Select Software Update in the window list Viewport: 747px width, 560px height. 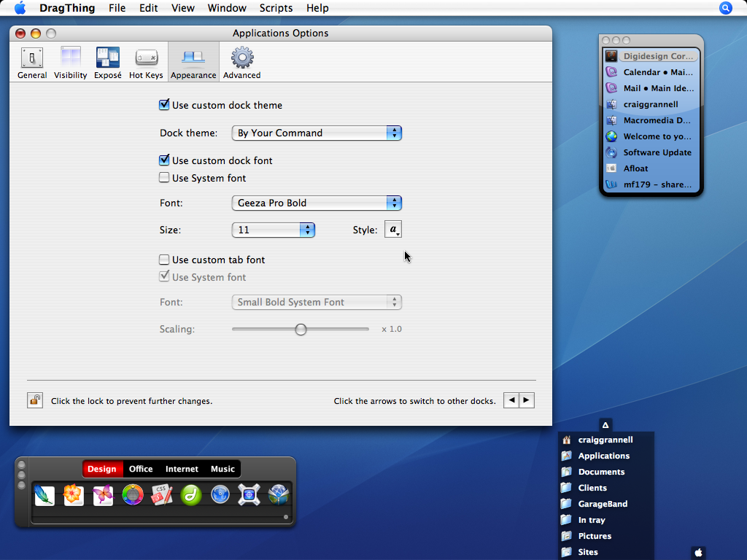(651, 152)
